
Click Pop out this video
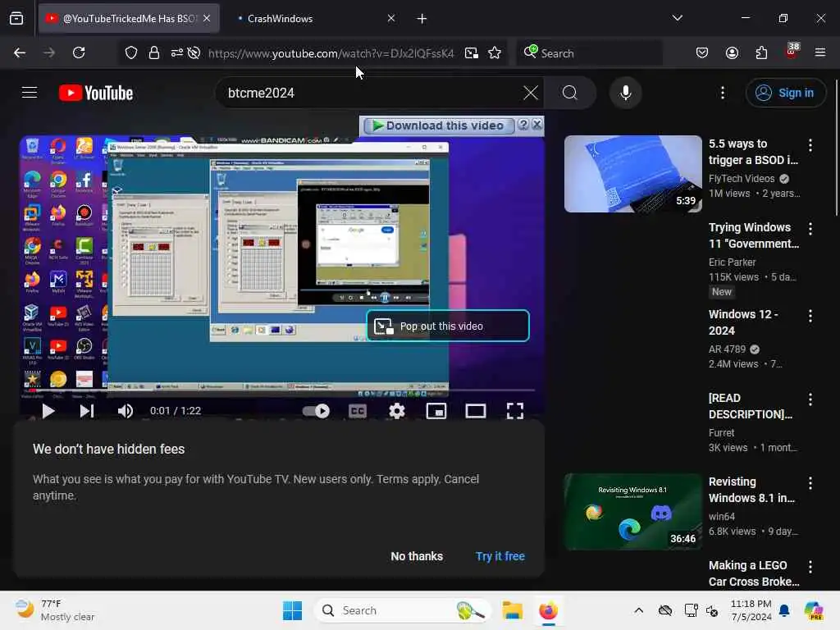(x=448, y=326)
